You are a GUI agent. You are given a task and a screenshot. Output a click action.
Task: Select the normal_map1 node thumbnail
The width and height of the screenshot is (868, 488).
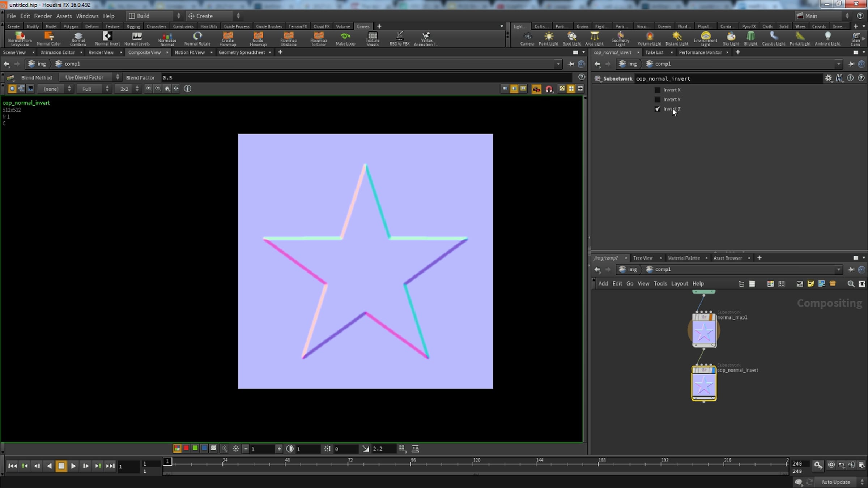click(704, 331)
